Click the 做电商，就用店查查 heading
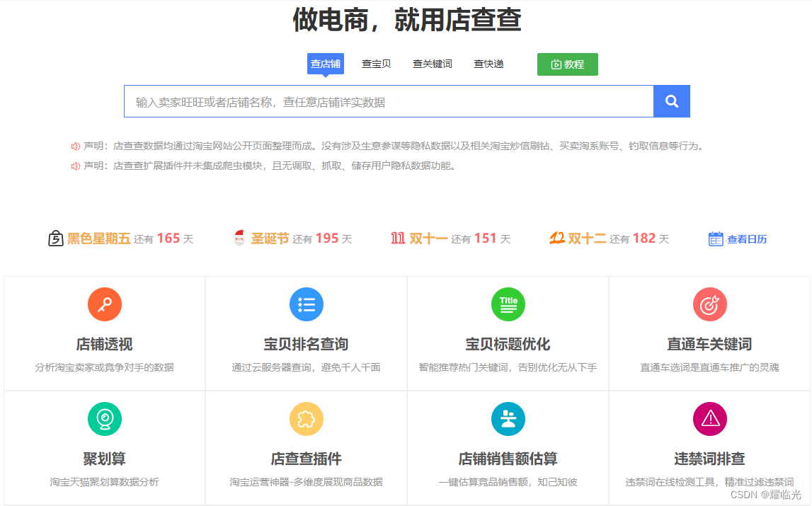Screen dimensions: 812x506 point(407,20)
